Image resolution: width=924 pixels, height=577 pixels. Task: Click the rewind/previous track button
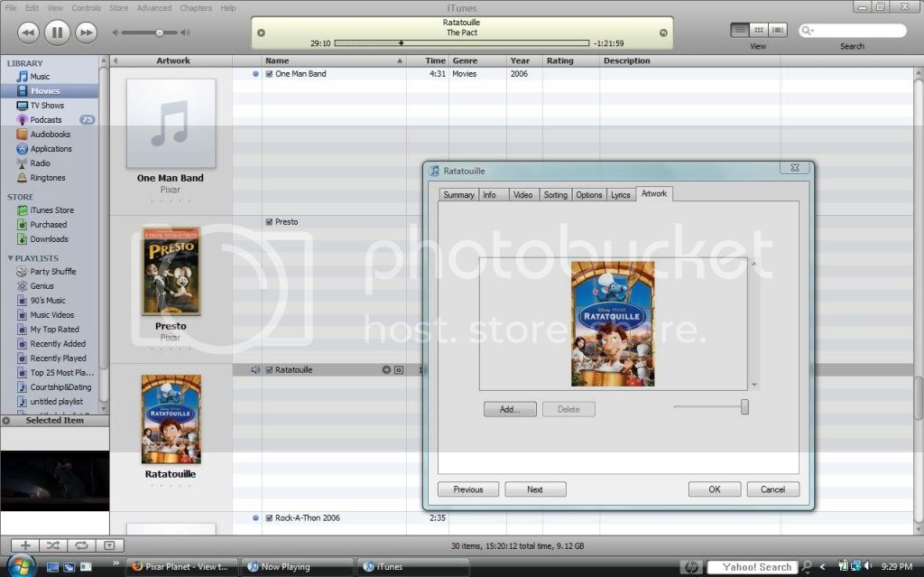pyautogui.click(x=27, y=33)
